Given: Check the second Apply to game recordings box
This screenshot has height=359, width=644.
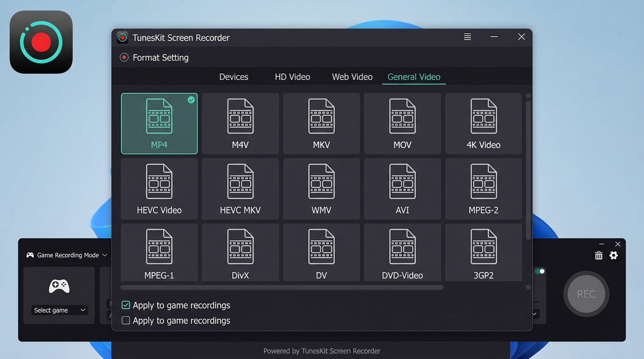Looking at the screenshot, I should point(126,320).
